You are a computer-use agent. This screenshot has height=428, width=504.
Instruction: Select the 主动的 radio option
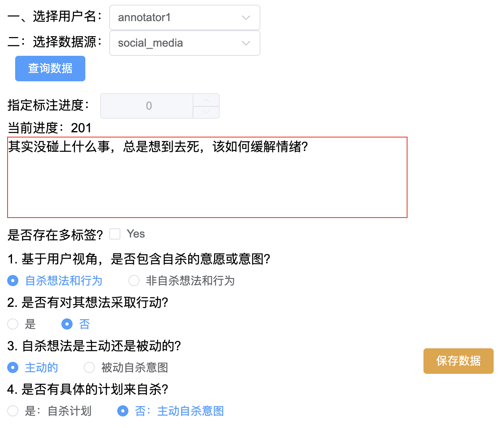(13, 367)
